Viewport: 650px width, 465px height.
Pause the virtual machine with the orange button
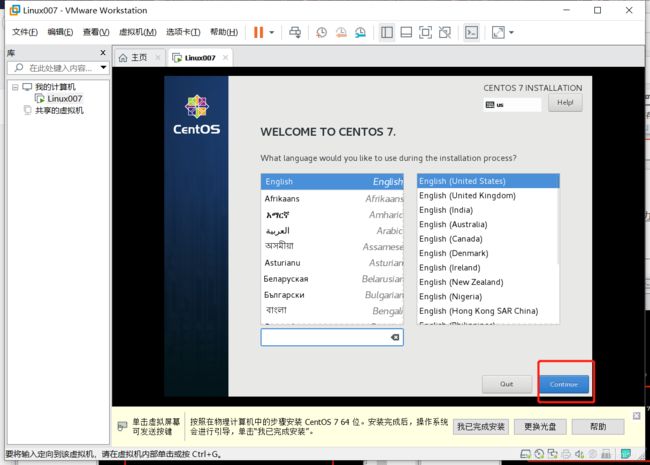[x=258, y=32]
